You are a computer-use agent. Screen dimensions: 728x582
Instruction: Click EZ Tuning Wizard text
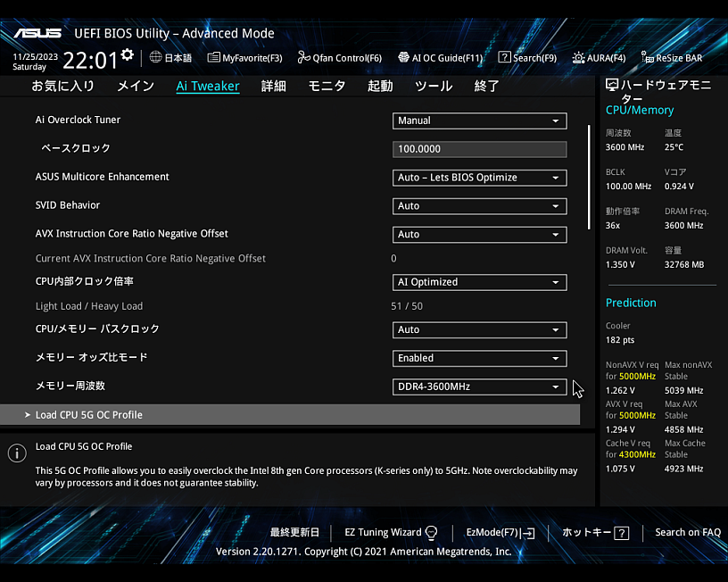[383, 532]
